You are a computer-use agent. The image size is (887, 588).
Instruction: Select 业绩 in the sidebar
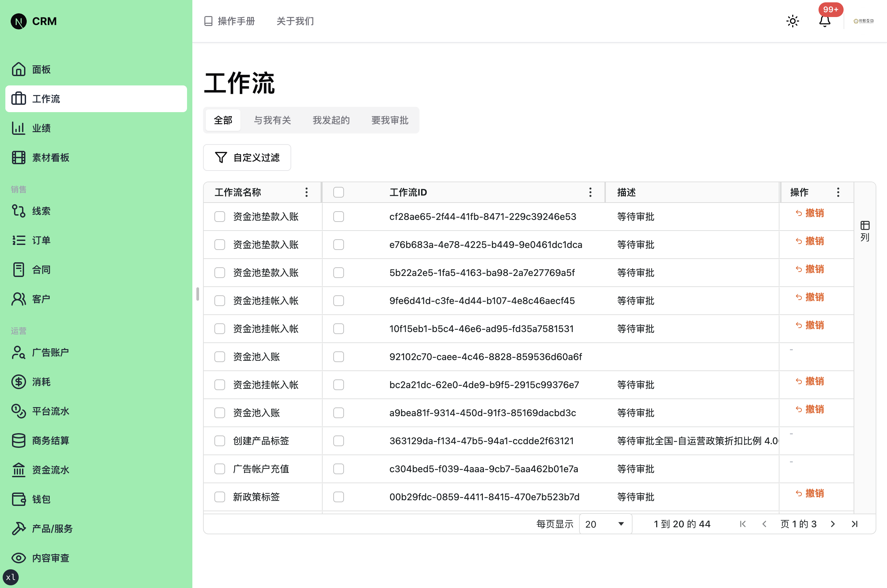pos(42,128)
